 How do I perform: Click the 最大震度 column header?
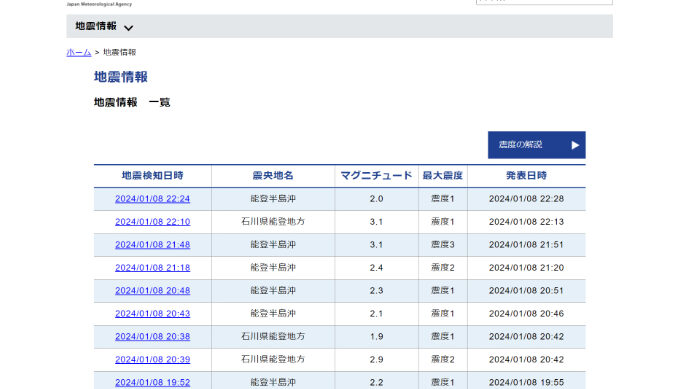(x=442, y=176)
